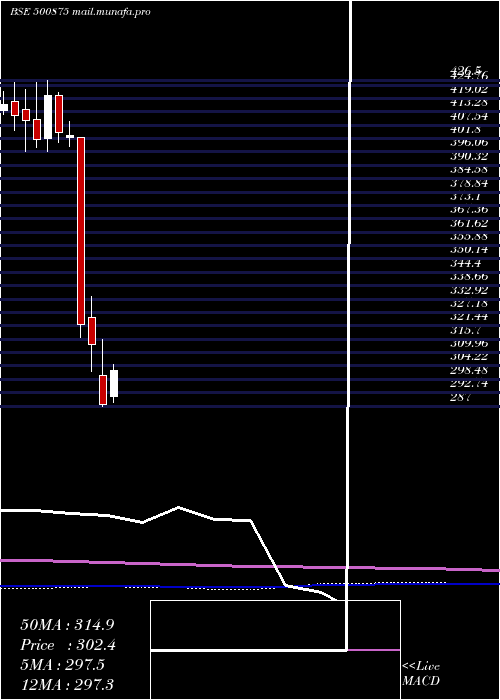The height and width of the screenshot is (700, 500).
Task: Click the 407.54 price axis label
Action: click(x=469, y=116)
